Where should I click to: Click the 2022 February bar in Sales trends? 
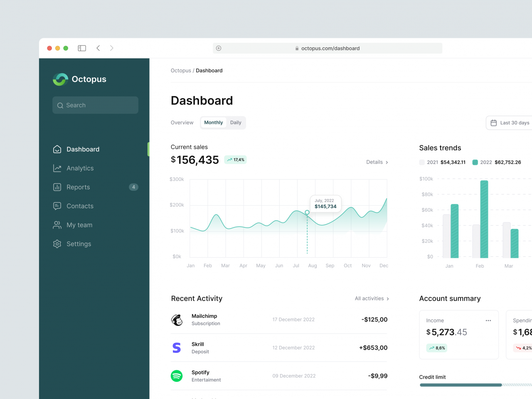coord(484,219)
